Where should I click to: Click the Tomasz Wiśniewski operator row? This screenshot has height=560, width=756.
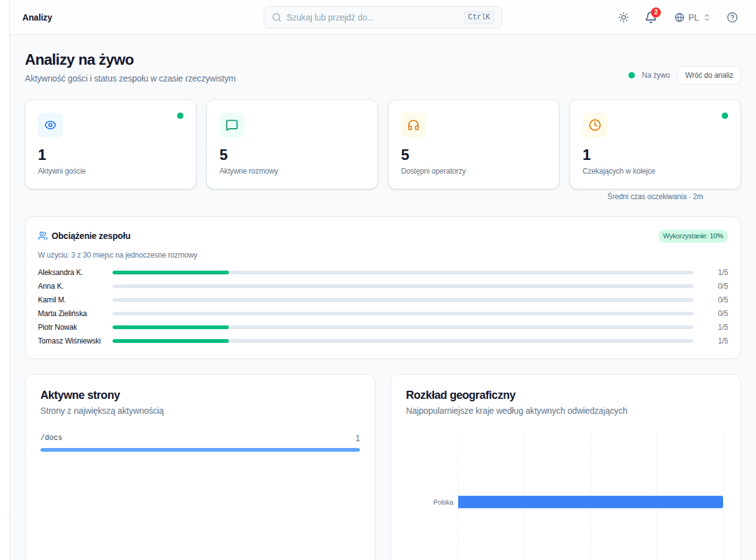383,341
